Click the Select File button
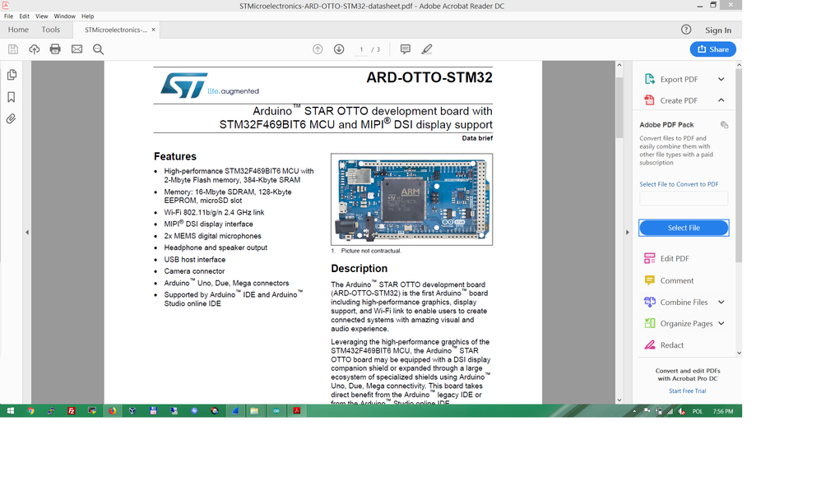 [684, 228]
